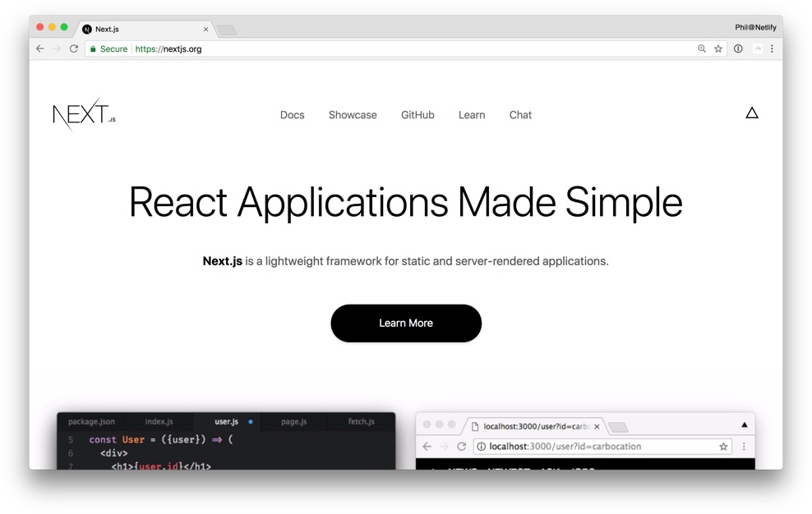Viewport: 812px width, 514px height.
Task: Click the Next.js logo
Action: tap(82, 114)
